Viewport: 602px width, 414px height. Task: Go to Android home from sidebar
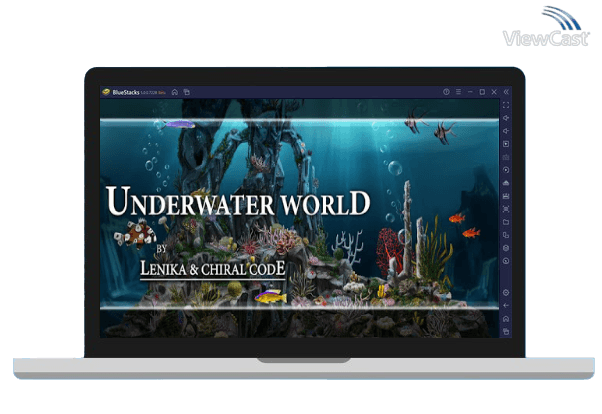coord(506,319)
